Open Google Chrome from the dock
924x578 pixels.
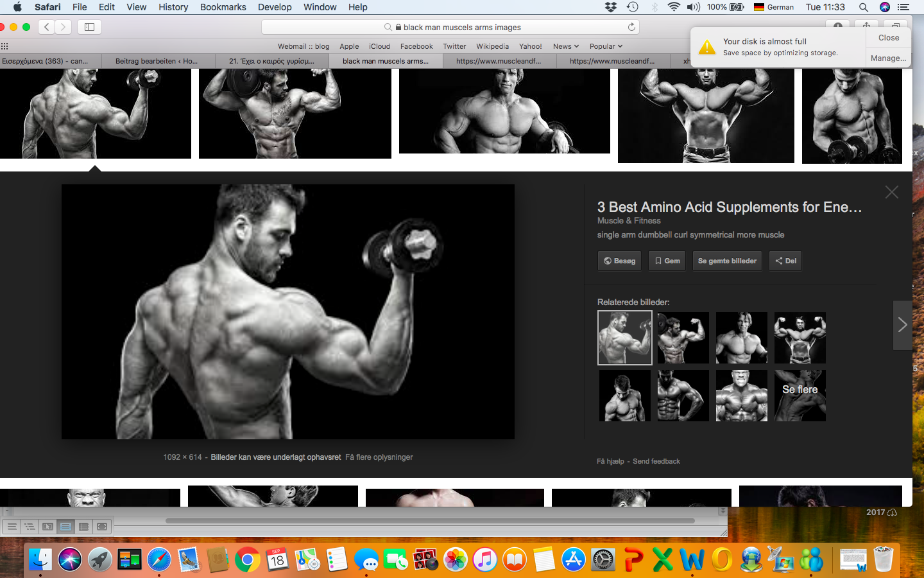pyautogui.click(x=247, y=560)
